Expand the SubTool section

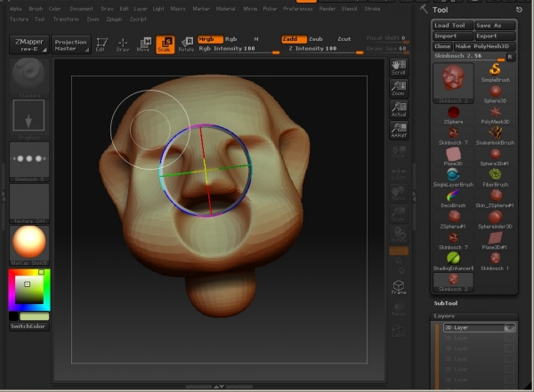click(x=446, y=303)
